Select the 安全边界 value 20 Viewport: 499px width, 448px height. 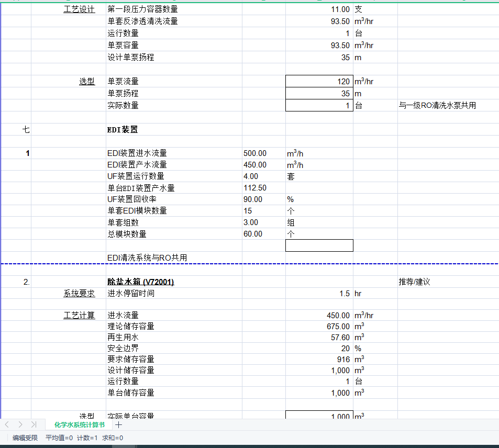pyautogui.click(x=319, y=349)
